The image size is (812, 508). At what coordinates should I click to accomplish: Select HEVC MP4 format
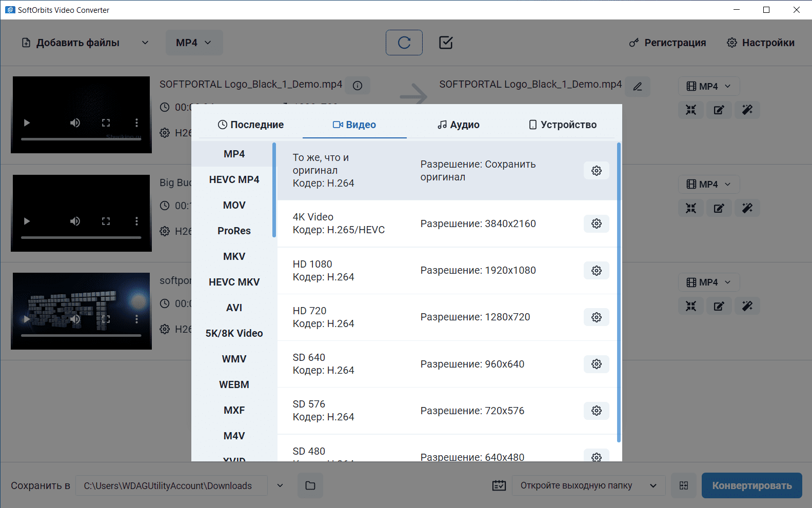pos(234,179)
